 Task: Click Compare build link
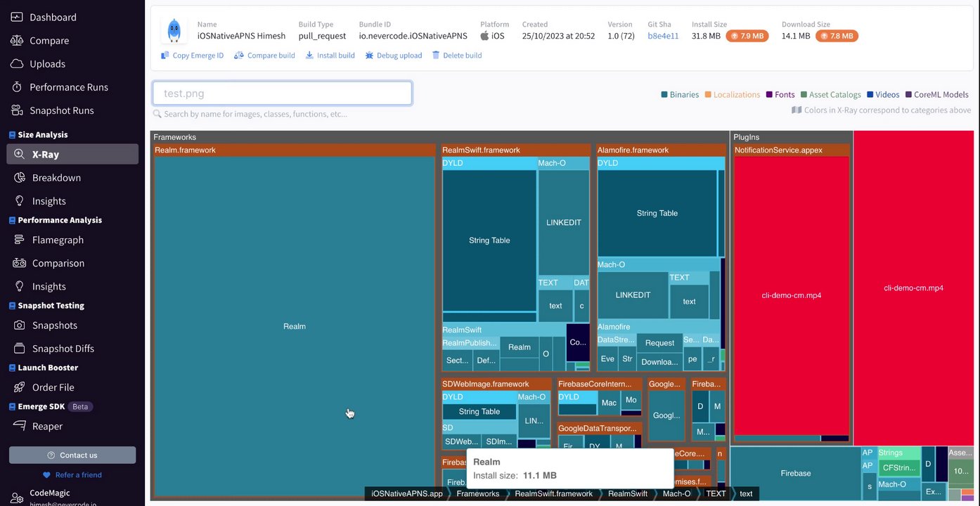pos(264,56)
